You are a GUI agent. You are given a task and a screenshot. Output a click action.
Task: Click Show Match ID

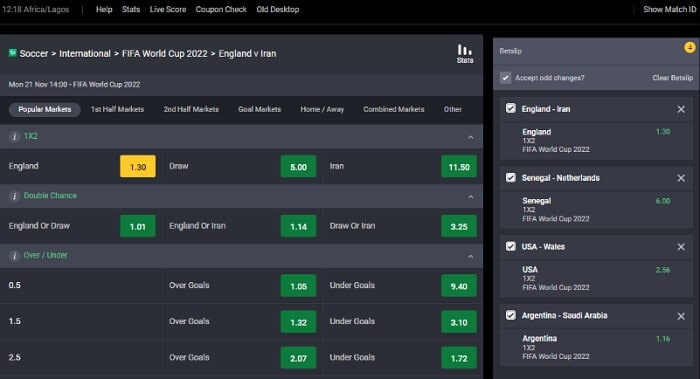pos(669,9)
